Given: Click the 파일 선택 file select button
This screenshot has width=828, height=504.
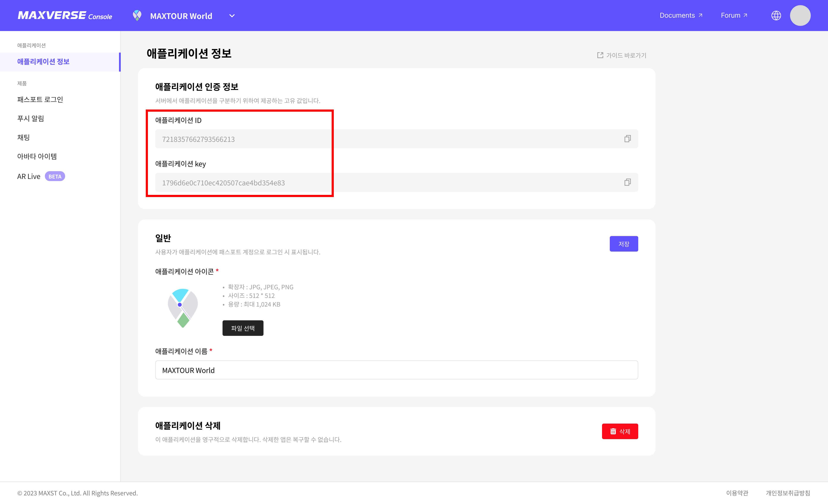Looking at the screenshot, I should pos(243,328).
